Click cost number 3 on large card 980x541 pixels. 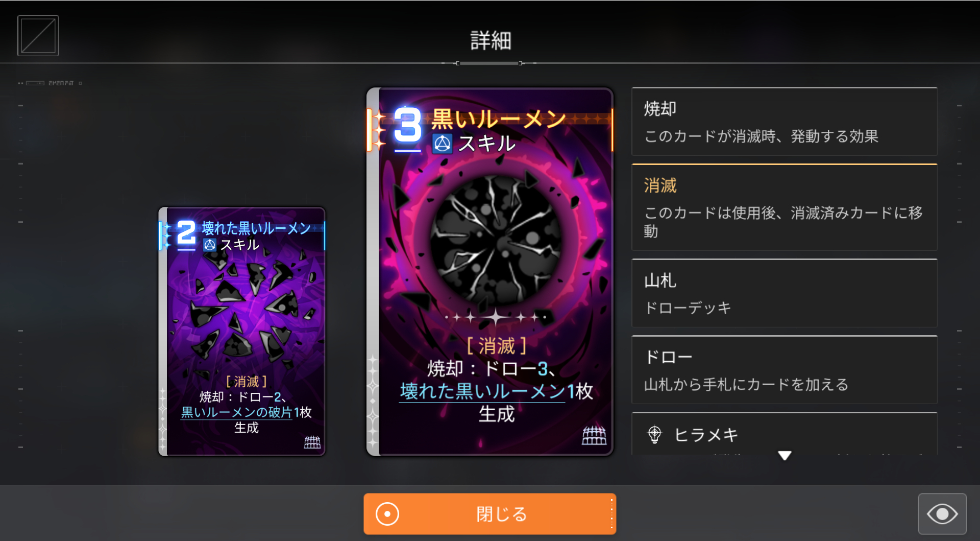click(408, 125)
